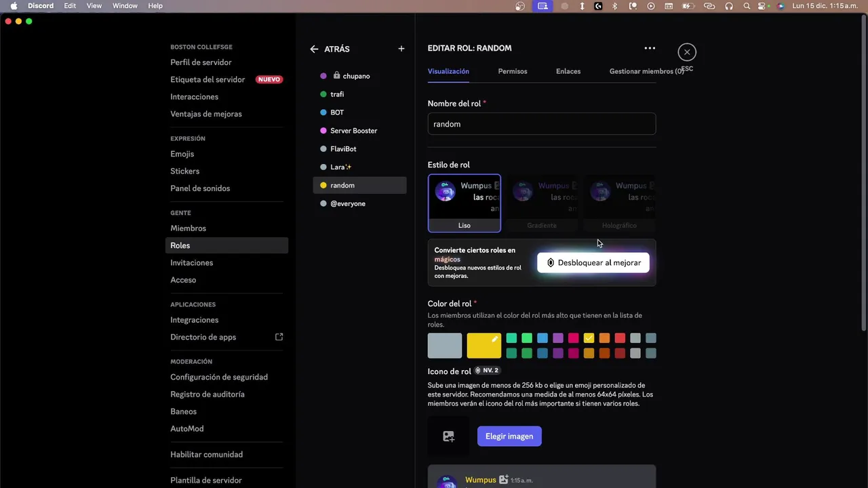Select the FlaviBot role
The height and width of the screenshot is (488, 868).
[x=359, y=149]
